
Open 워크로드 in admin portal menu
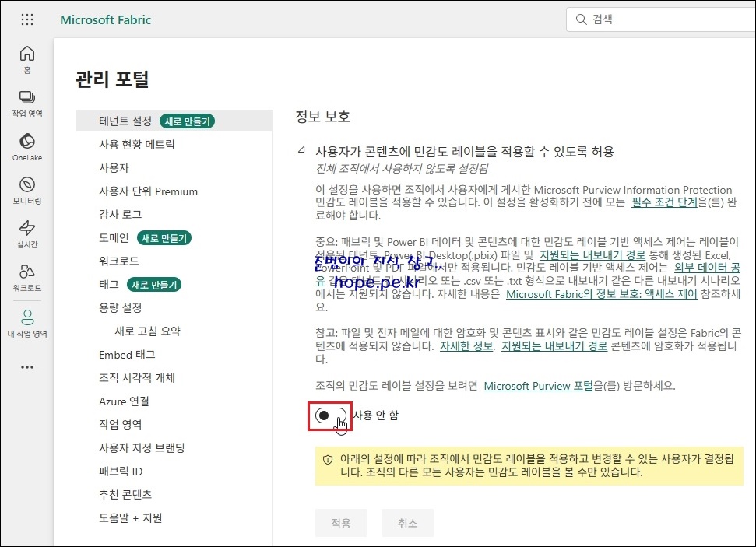[x=119, y=261]
